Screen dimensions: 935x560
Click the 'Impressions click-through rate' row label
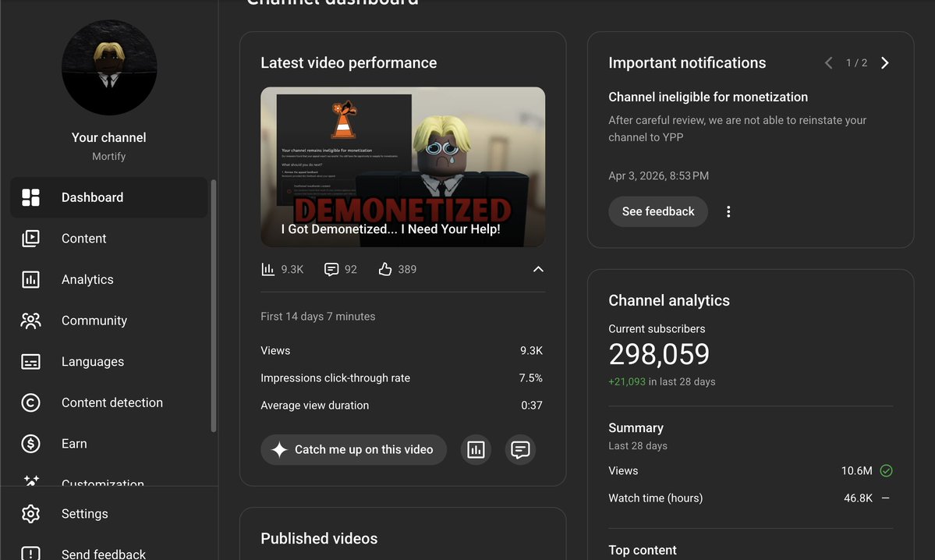pyautogui.click(x=335, y=378)
